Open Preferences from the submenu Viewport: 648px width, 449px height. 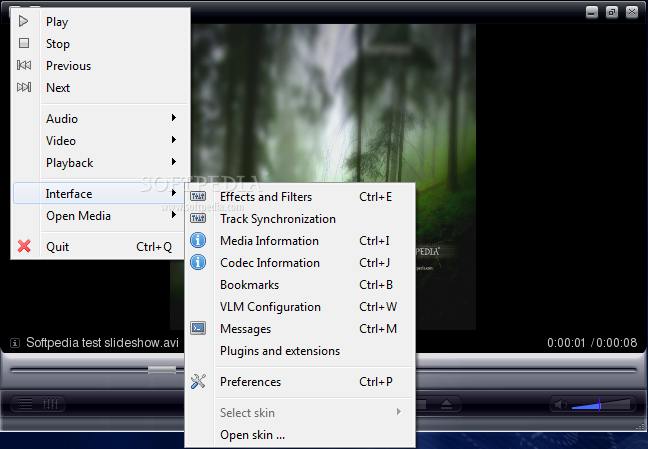(x=301, y=381)
